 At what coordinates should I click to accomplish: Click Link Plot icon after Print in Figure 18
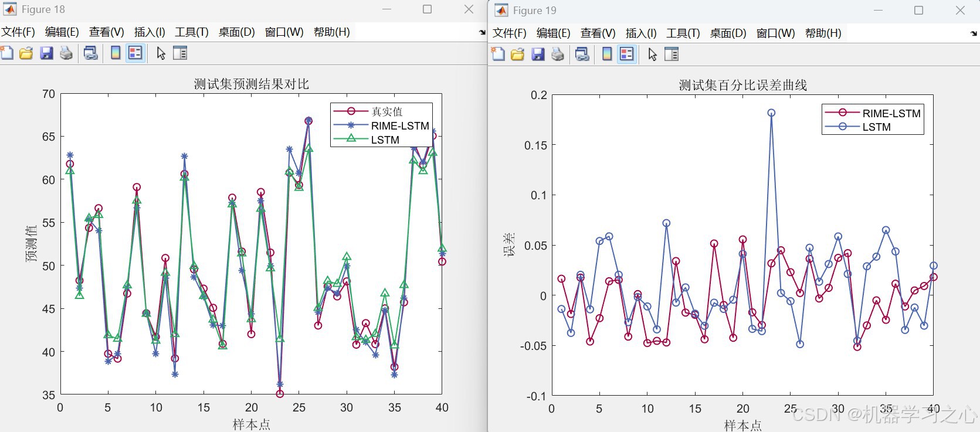pos(91,53)
